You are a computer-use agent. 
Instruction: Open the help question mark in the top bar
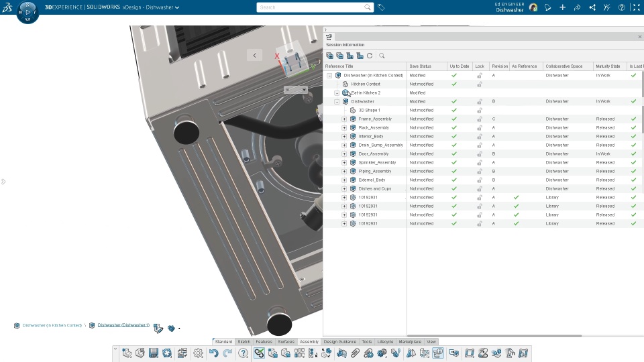pyautogui.click(x=622, y=7)
